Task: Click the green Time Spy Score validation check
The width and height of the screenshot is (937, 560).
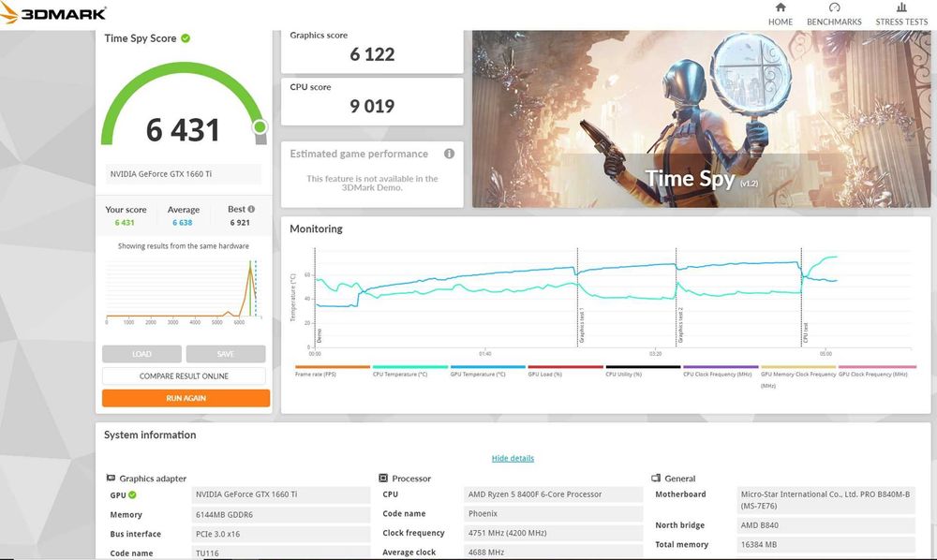Action: [186, 38]
